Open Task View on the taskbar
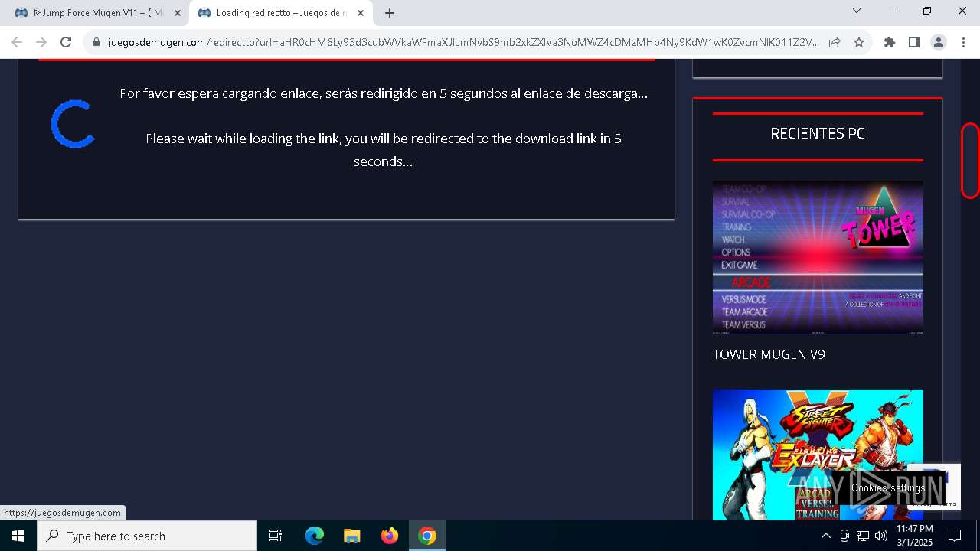Screen dimensions: 980x551 click(276, 536)
